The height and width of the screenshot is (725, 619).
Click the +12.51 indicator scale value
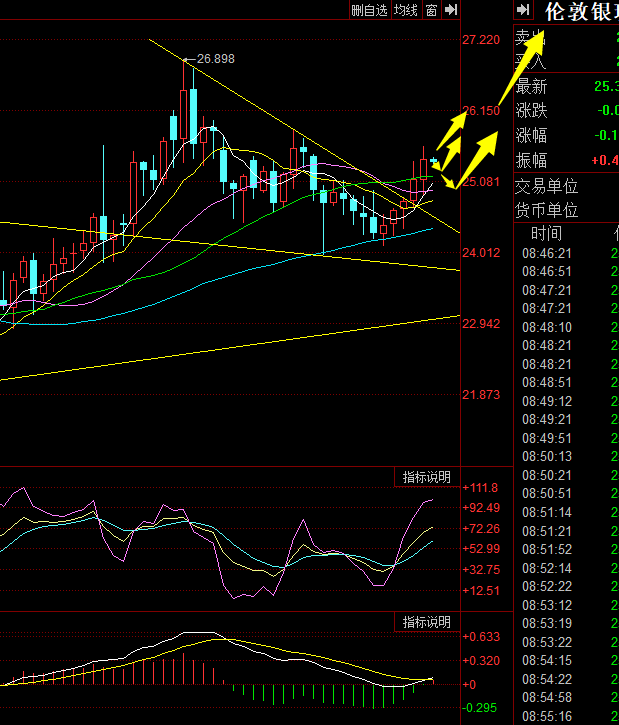coord(481,590)
